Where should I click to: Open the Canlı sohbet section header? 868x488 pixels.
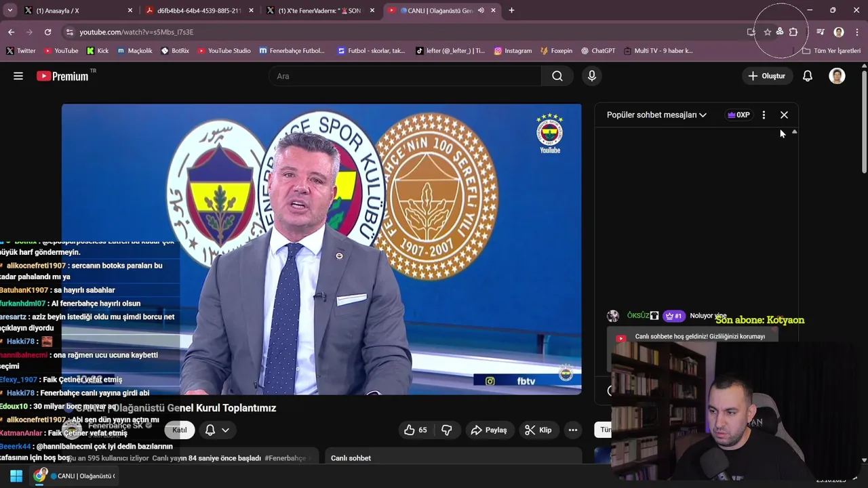click(351, 458)
